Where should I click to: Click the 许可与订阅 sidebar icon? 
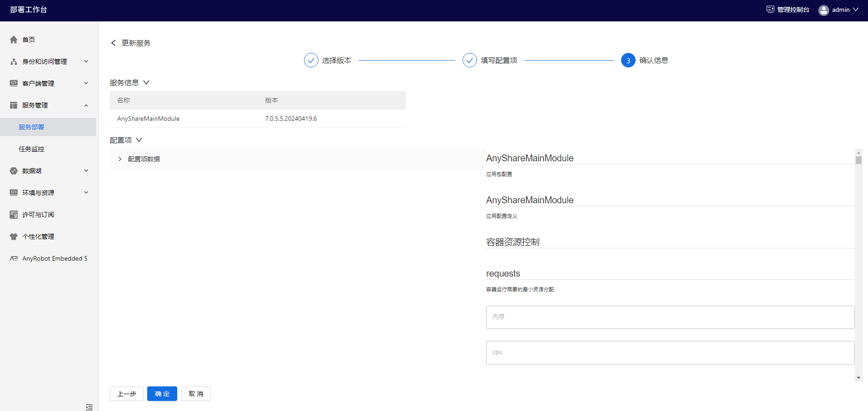(x=14, y=215)
